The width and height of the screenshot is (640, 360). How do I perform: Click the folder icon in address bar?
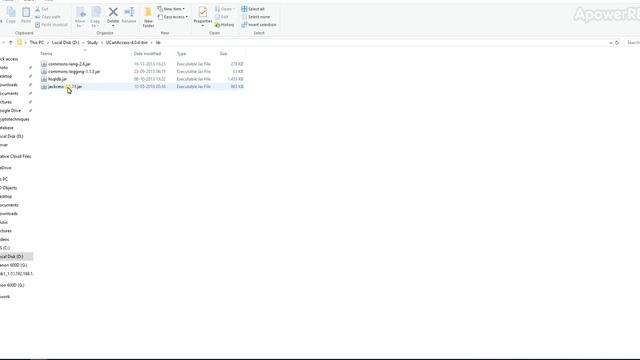coord(19,42)
